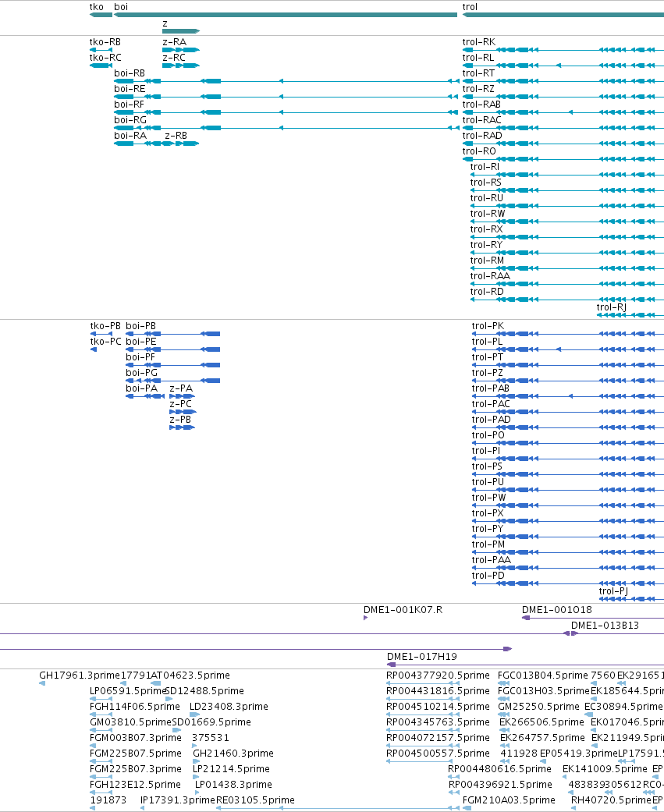Image resolution: width=664 pixels, height=812 pixels.
Task: Click EST FGM210A03.5prime
Action: [x=509, y=800]
